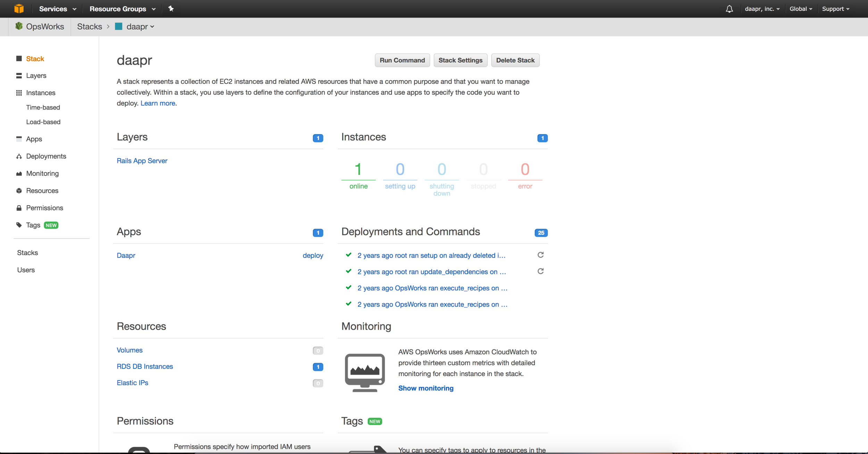This screenshot has height=454, width=868.
Task: Expand the daapr, inc. account menu
Action: click(x=762, y=9)
